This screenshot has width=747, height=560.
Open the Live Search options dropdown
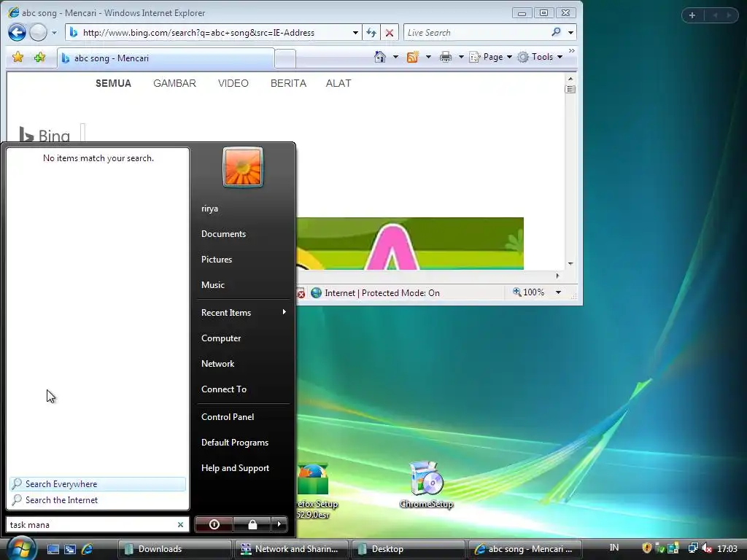pos(570,32)
